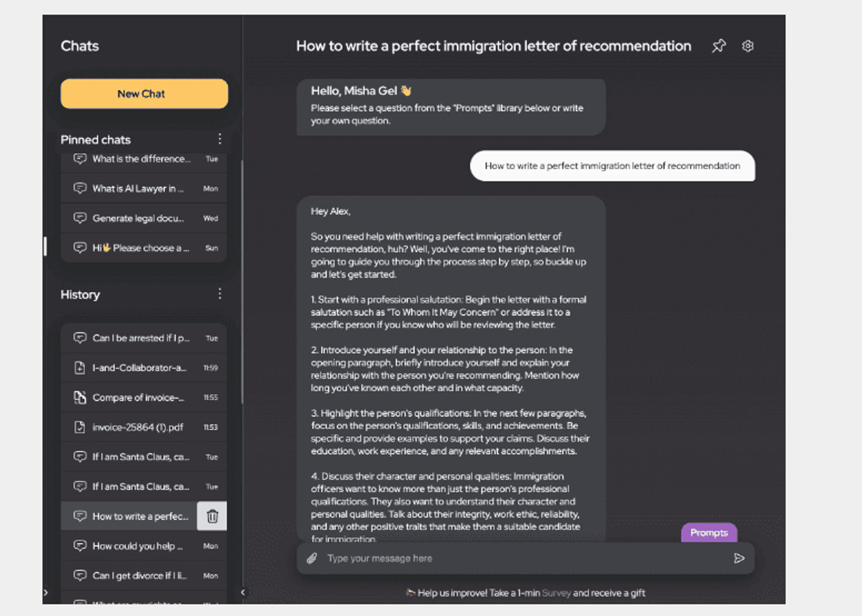Open the invoice-25864 (1).pdf document chat
Viewport: 862px width, 616px height.
click(144, 428)
